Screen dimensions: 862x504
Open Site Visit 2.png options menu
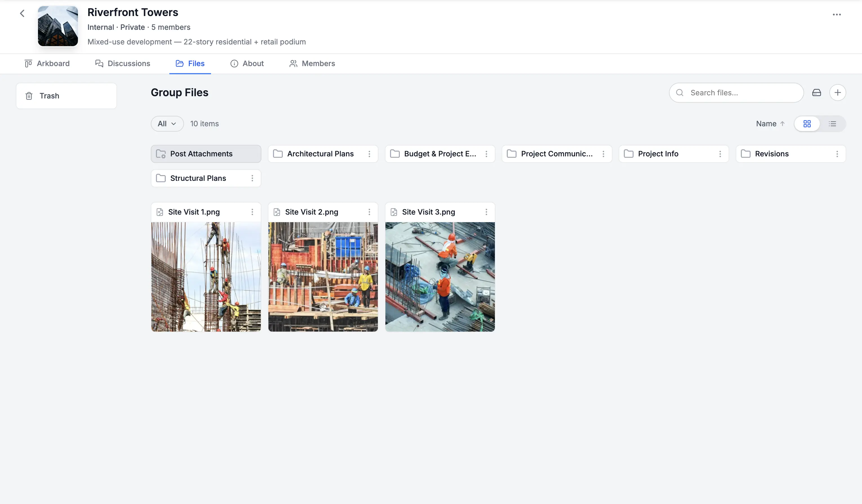click(x=369, y=212)
